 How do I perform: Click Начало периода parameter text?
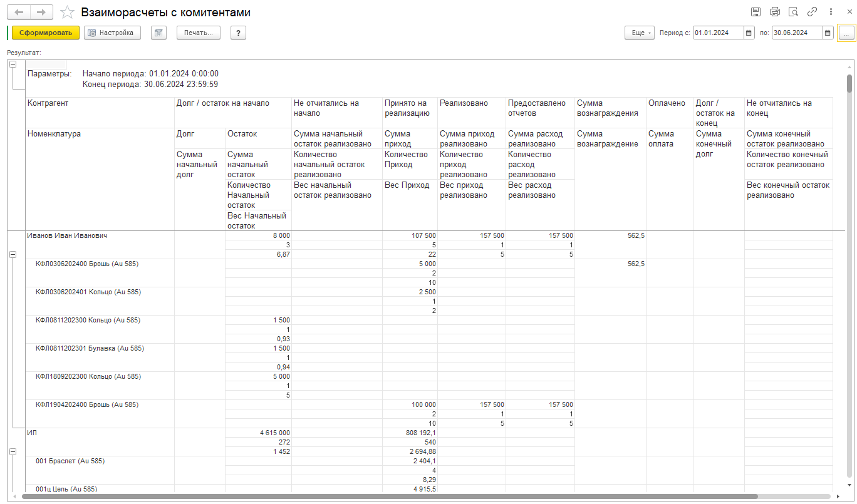pos(150,74)
